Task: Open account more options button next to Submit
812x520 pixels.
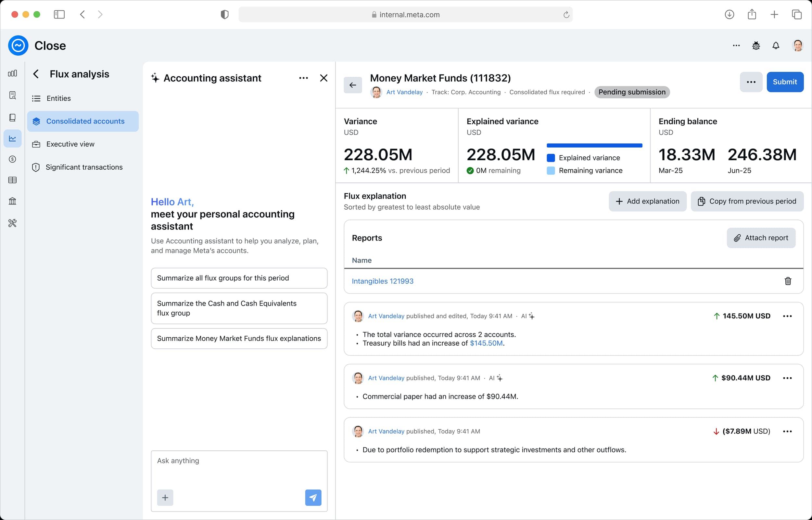Action: (751, 82)
